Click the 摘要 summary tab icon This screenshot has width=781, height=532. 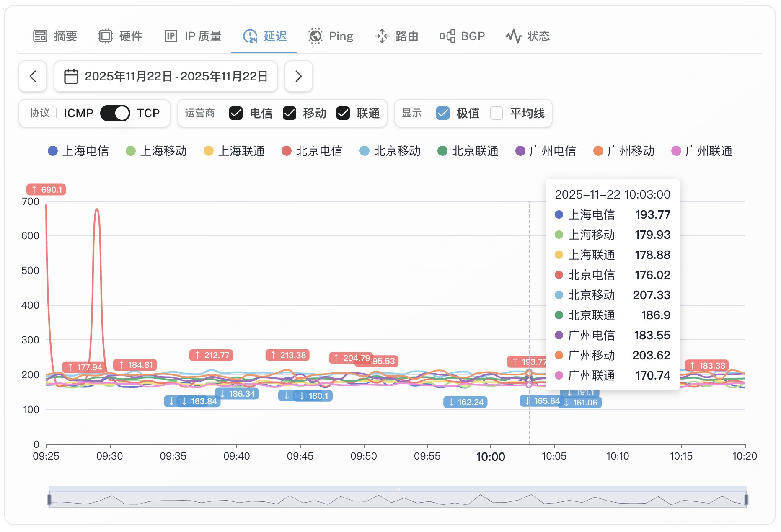pos(40,36)
